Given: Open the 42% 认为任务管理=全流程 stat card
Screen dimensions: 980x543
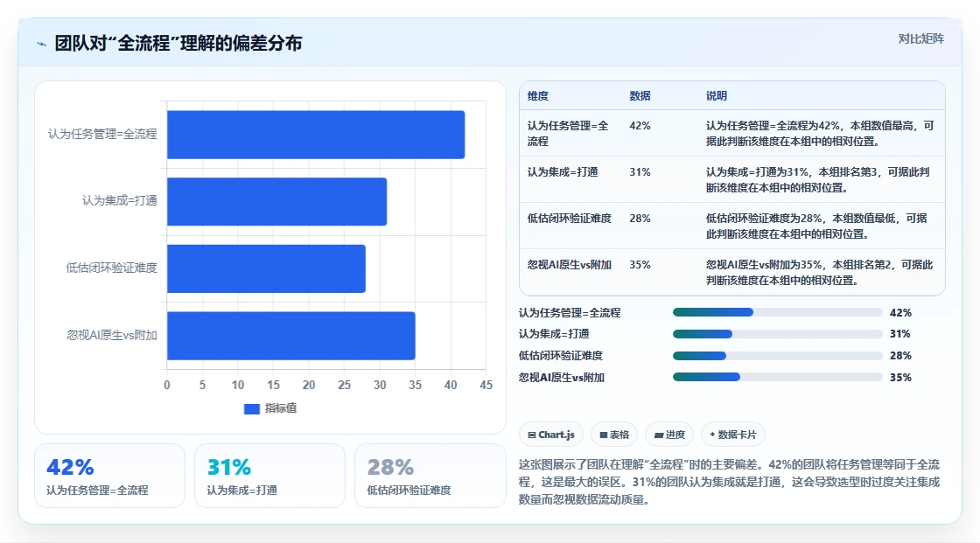Looking at the screenshot, I should (x=109, y=476).
